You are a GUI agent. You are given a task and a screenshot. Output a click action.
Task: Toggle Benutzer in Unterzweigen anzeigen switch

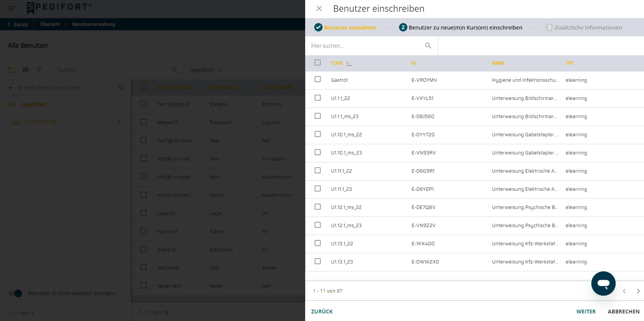pos(15,293)
